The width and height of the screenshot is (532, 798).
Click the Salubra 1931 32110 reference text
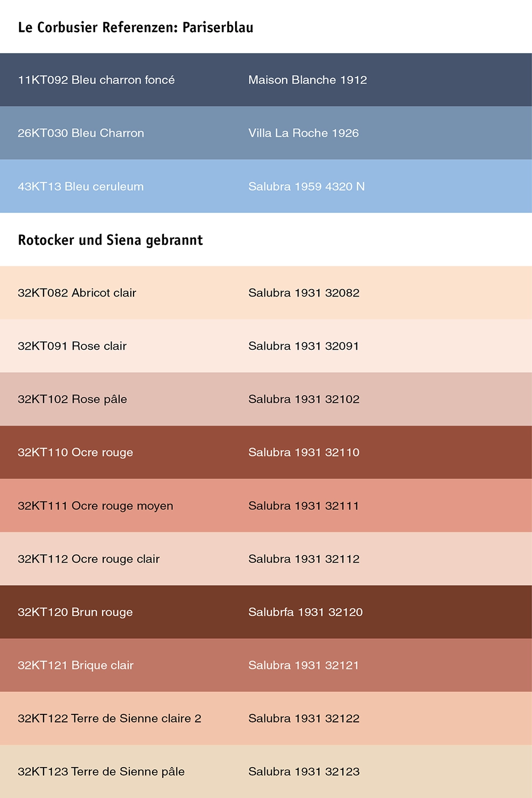pos(304,453)
